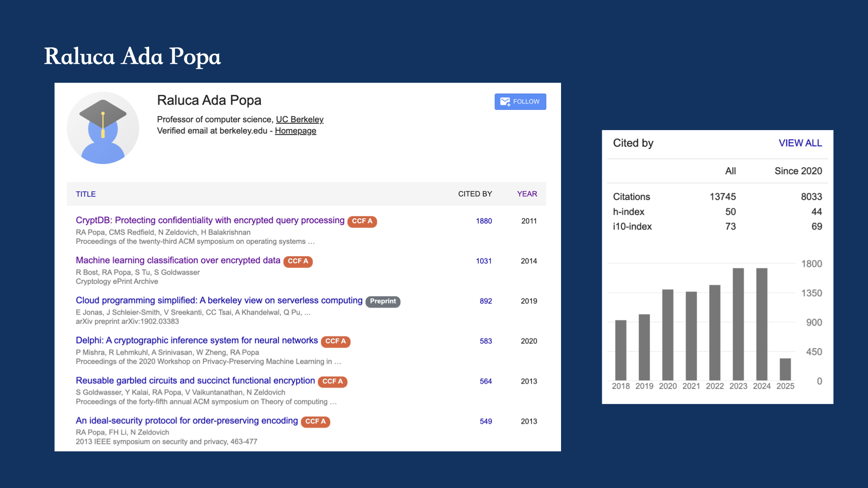The image size is (868, 488).
Task: Click CCF A badge beside Reusable garbled circuits
Action: (332, 381)
